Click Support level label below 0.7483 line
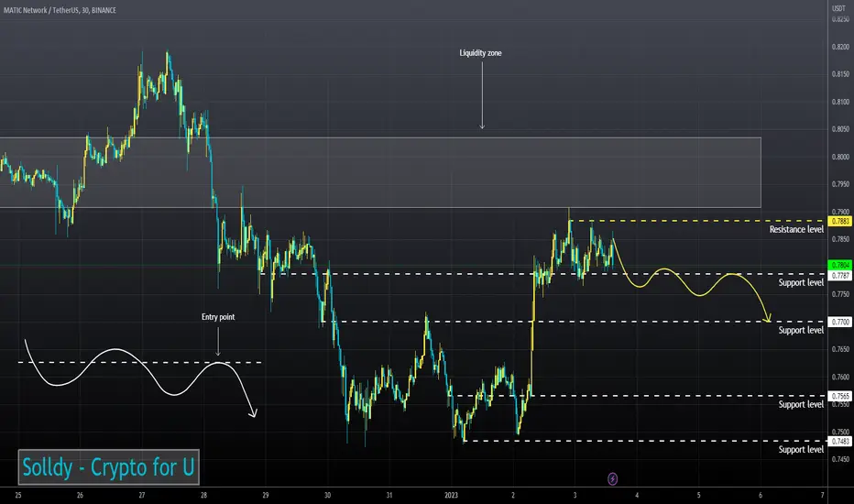This screenshot has width=854, height=504. tap(801, 450)
